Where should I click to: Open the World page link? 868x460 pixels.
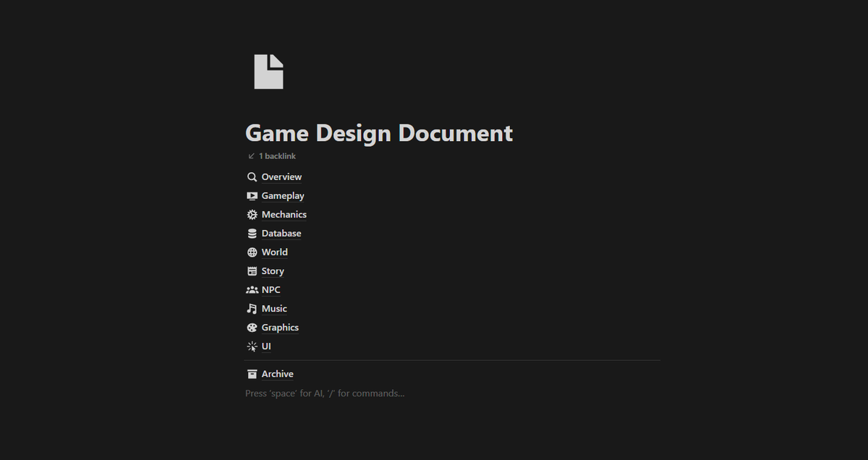tap(275, 252)
